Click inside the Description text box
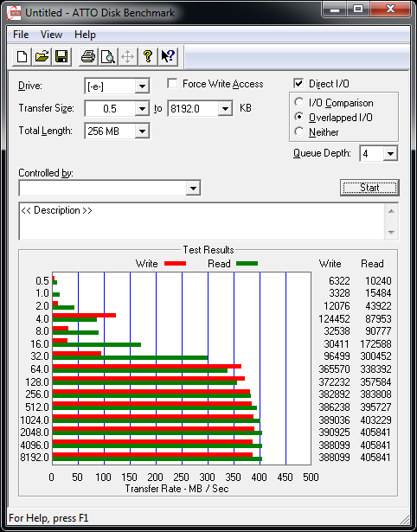 point(202,221)
